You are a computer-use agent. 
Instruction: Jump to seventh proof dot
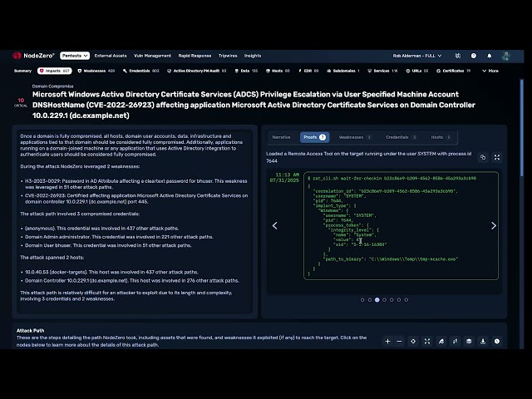click(x=406, y=300)
